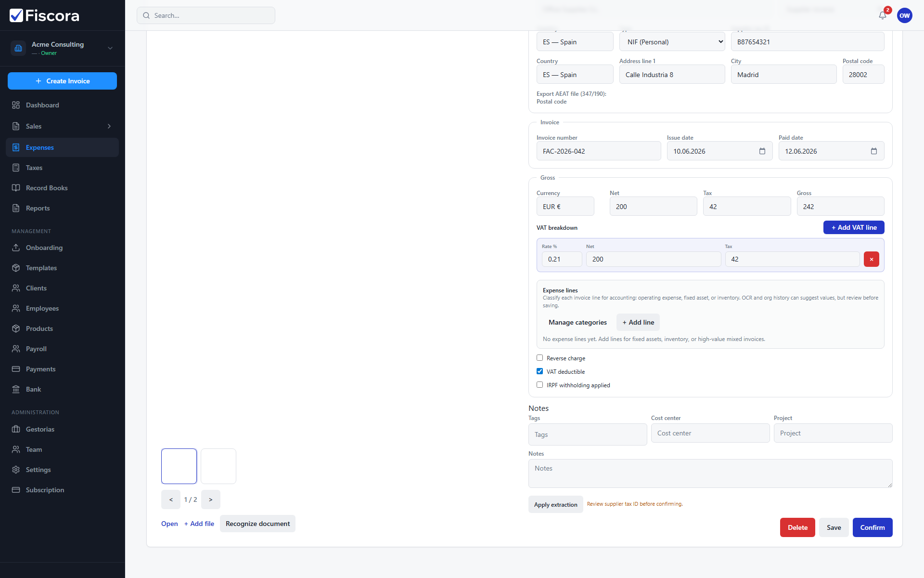
Task: Click the Create Invoice button
Action: click(x=63, y=81)
